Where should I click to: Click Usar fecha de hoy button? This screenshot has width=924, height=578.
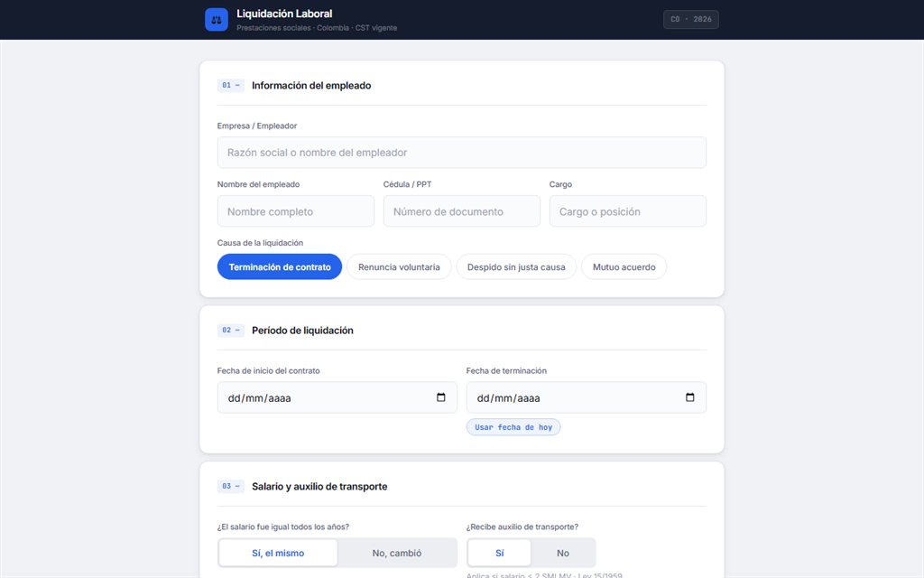513,427
